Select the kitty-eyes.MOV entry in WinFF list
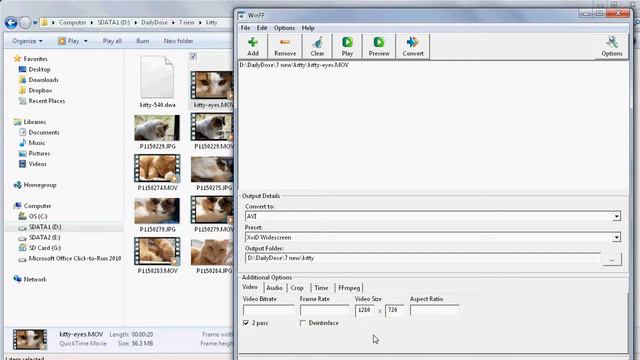This screenshot has width=640, height=360. [294, 65]
